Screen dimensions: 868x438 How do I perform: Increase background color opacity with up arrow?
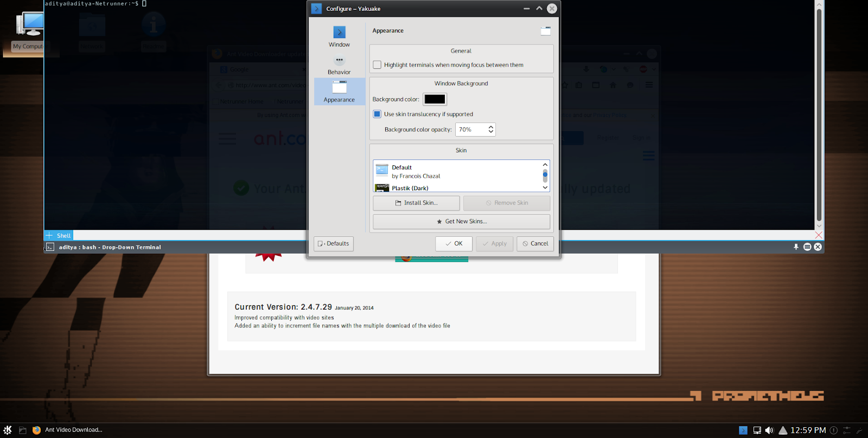click(x=491, y=127)
